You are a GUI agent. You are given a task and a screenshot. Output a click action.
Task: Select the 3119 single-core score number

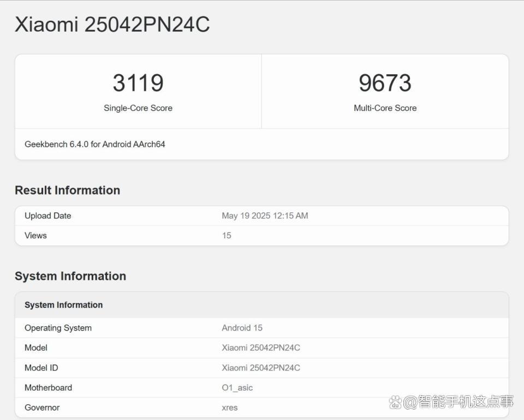tap(138, 83)
